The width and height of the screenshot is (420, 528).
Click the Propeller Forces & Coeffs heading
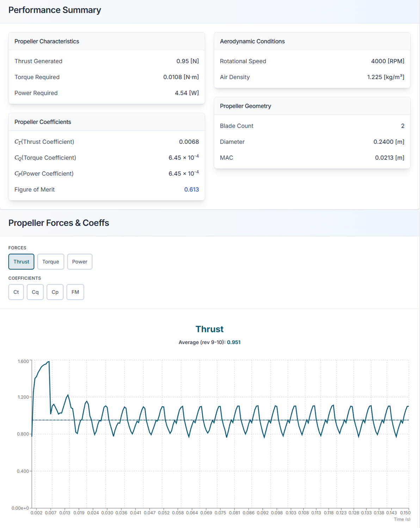pyautogui.click(x=59, y=223)
